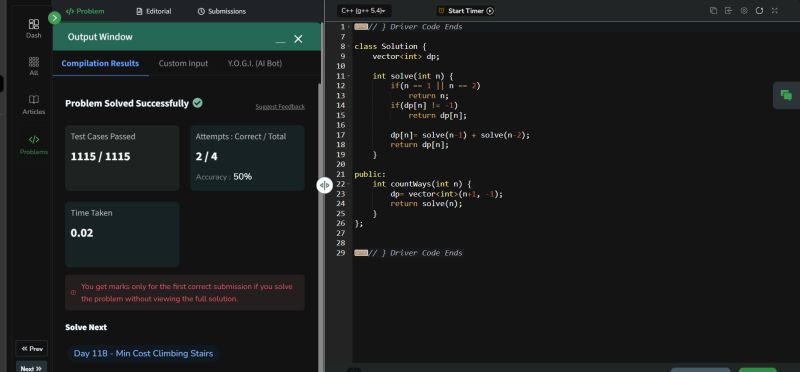Click the 'Problem Solved Successfully' heading
The height and width of the screenshot is (372, 800).
[127, 104]
